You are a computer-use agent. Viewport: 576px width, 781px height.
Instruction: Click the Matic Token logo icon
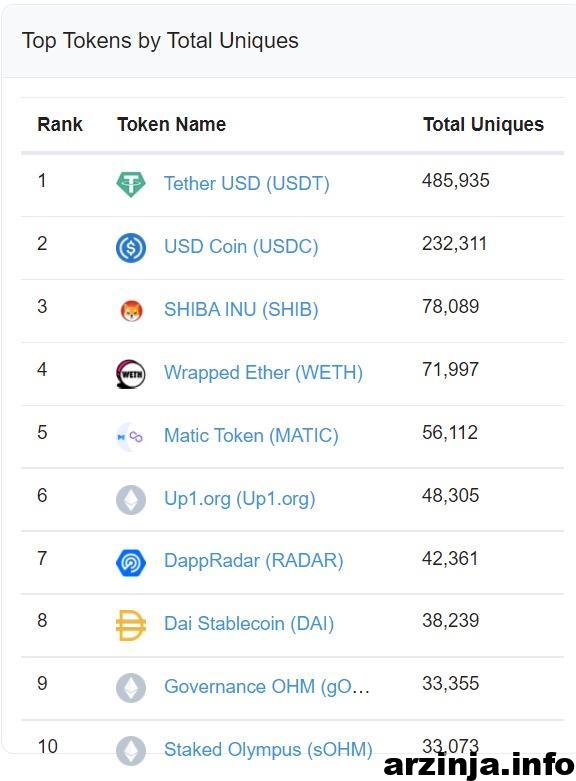point(131,436)
